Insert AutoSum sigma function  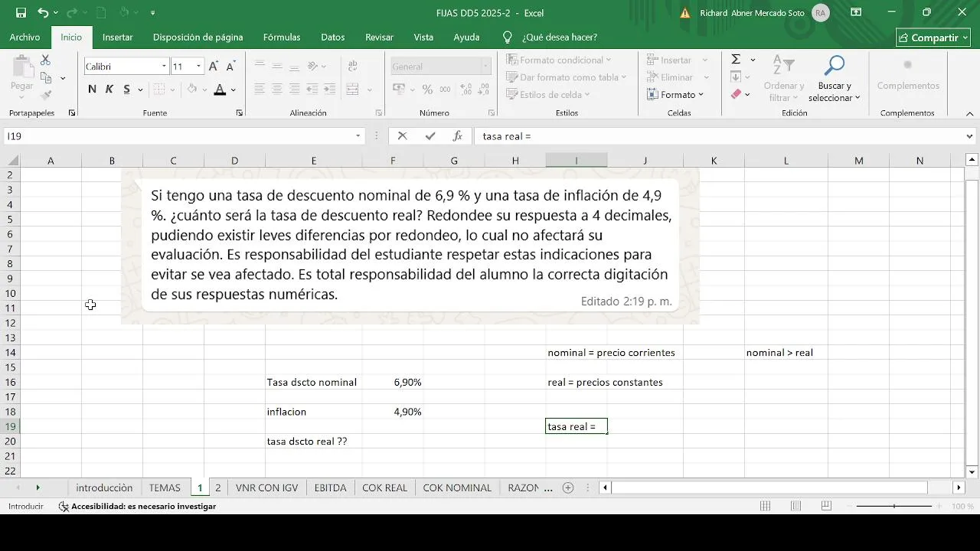point(736,60)
